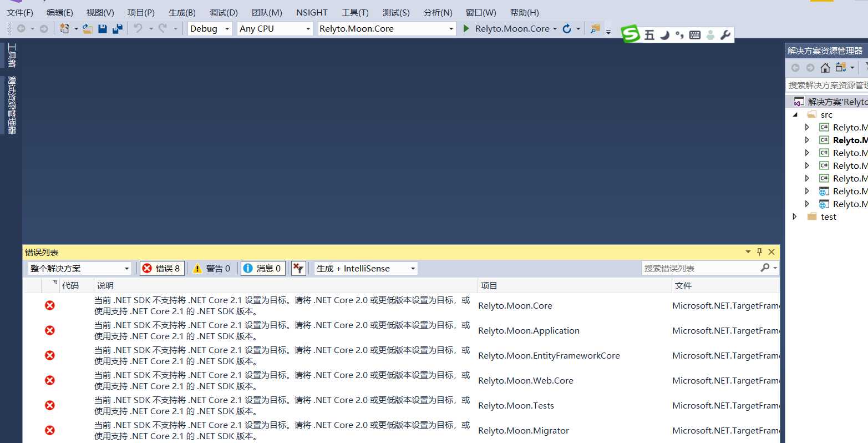Click the Redo toolbar icon
The height and width of the screenshot is (443, 868).
coord(163,28)
